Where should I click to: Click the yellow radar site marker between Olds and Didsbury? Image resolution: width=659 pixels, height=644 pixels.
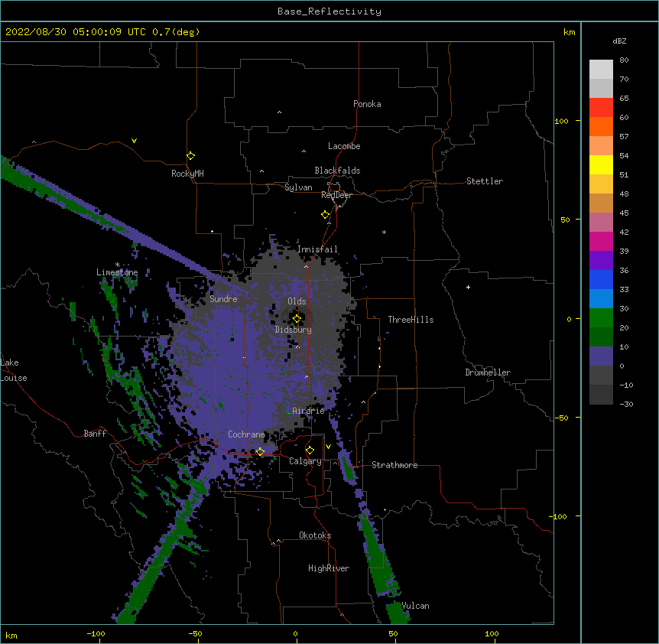click(x=297, y=318)
